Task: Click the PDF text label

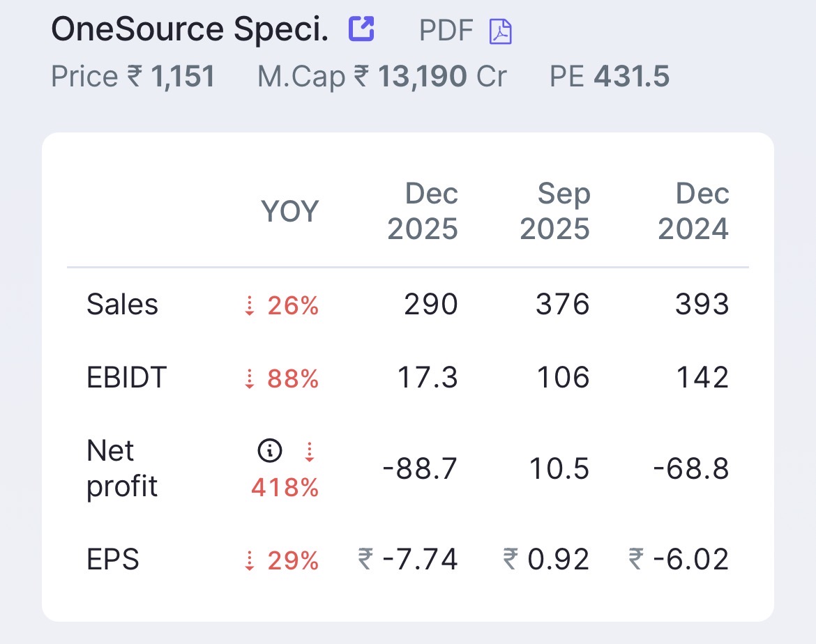Action: 446,31
